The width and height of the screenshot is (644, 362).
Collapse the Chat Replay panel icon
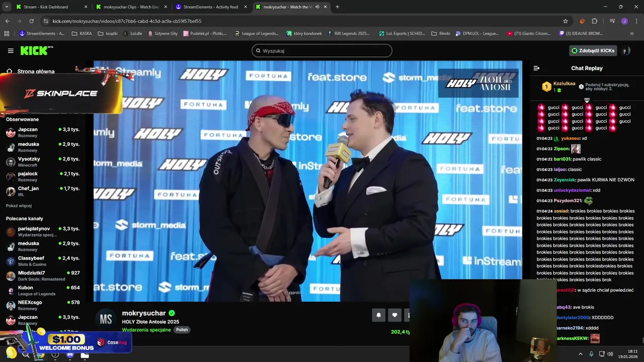(x=536, y=68)
